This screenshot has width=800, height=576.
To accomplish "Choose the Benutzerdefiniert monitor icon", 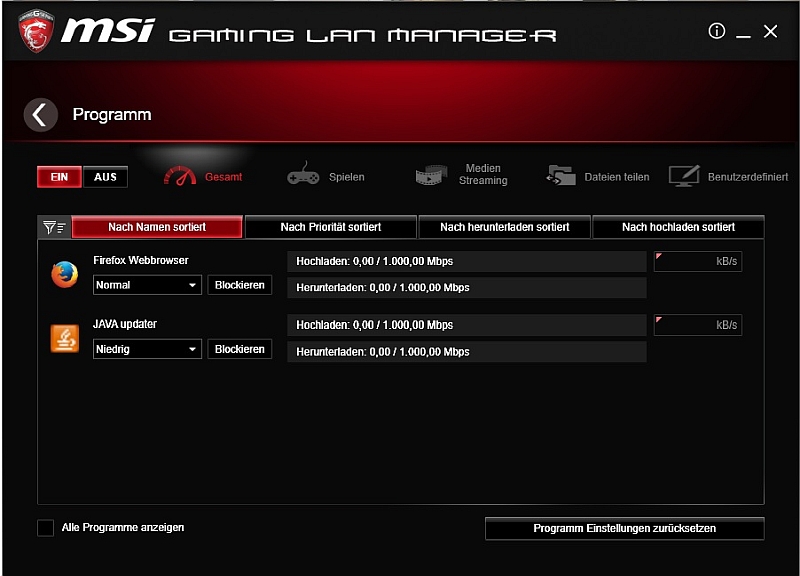I will tap(684, 177).
